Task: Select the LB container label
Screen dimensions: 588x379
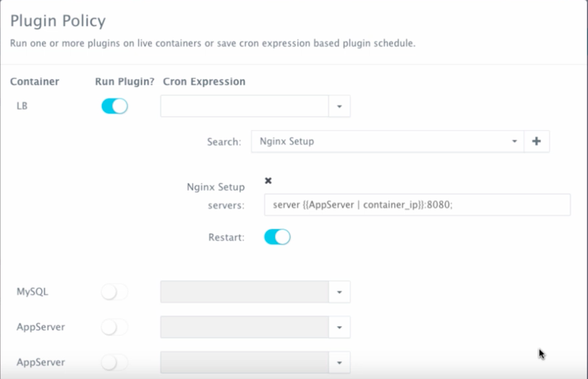Action: point(22,106)
